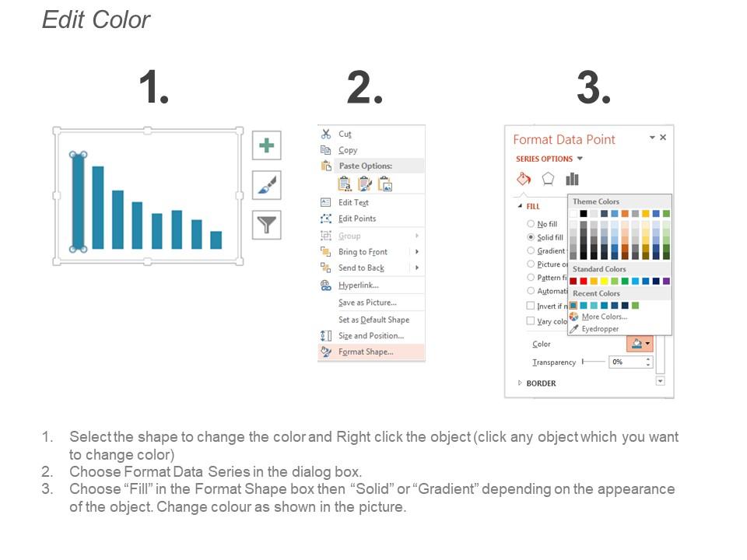Switch to Series Options bar chart icon
The height and width of the screenshot is (560, 747).
pos(572,179)
